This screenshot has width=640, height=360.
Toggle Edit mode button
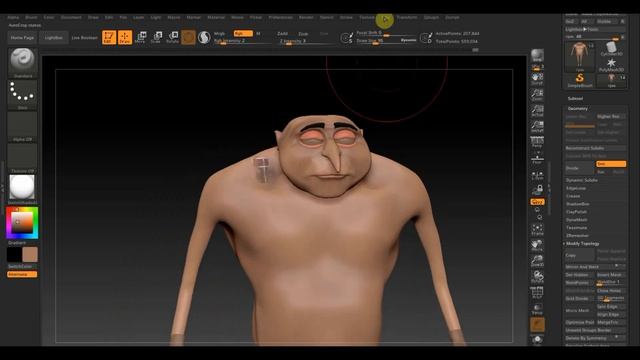pos(109,37)
